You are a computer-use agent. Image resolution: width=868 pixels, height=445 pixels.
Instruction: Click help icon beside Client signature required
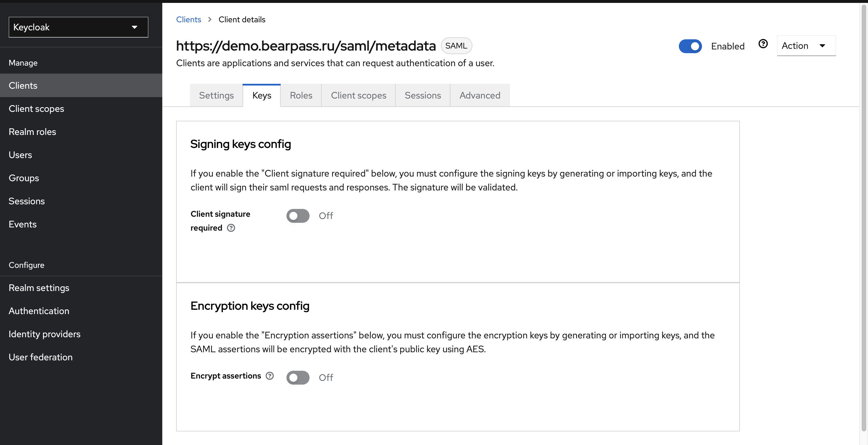(231, 228)
